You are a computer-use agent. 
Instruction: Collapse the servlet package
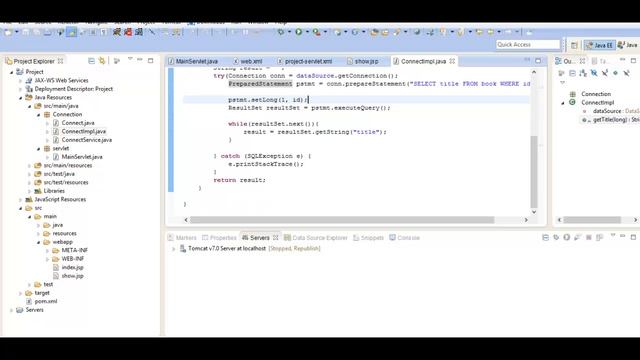pos(38,149)
